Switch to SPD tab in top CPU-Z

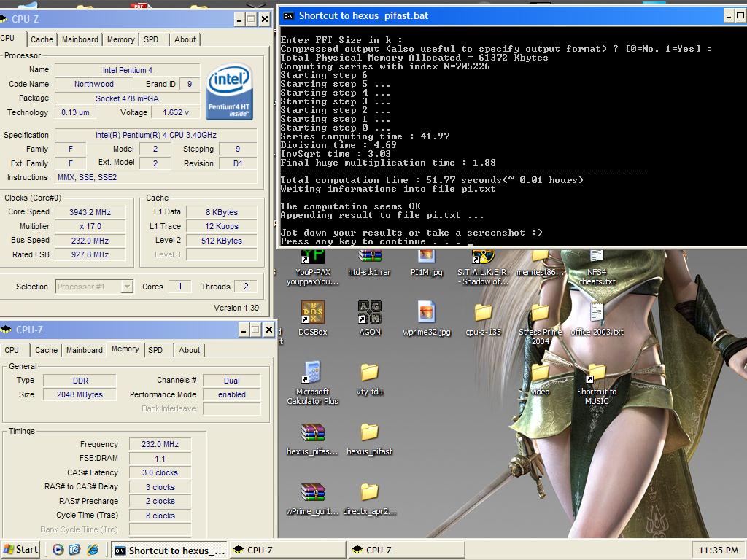pos(151,39)
